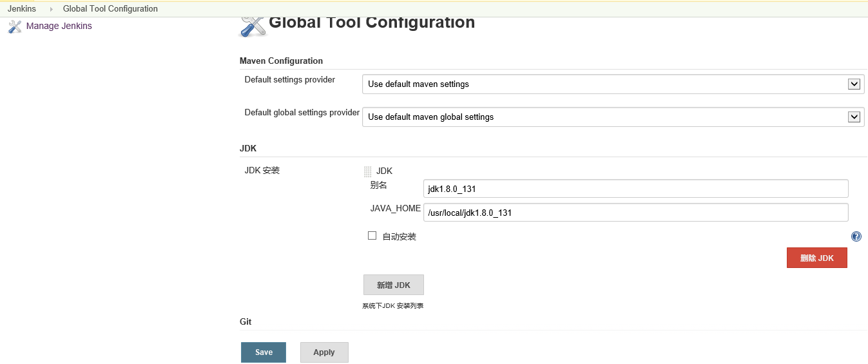
Task: Focus the 别名 input field
Action: pos(635,189)
